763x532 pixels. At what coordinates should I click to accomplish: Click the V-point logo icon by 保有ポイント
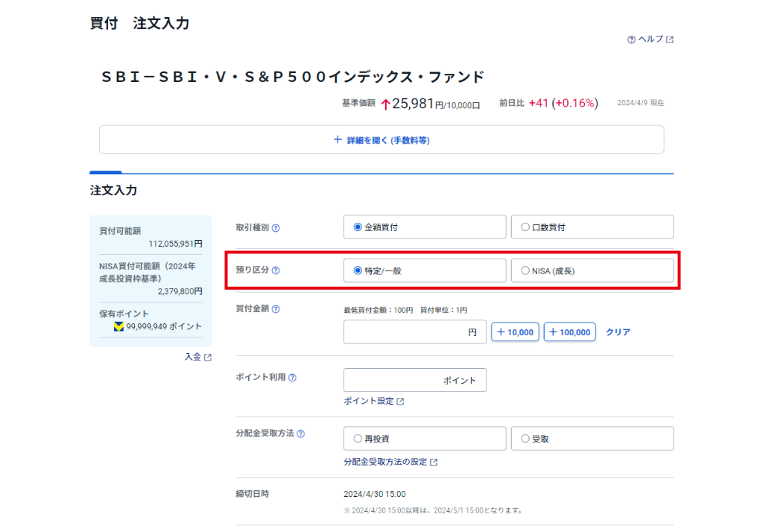pyautogui.click(x=118, y=326)
